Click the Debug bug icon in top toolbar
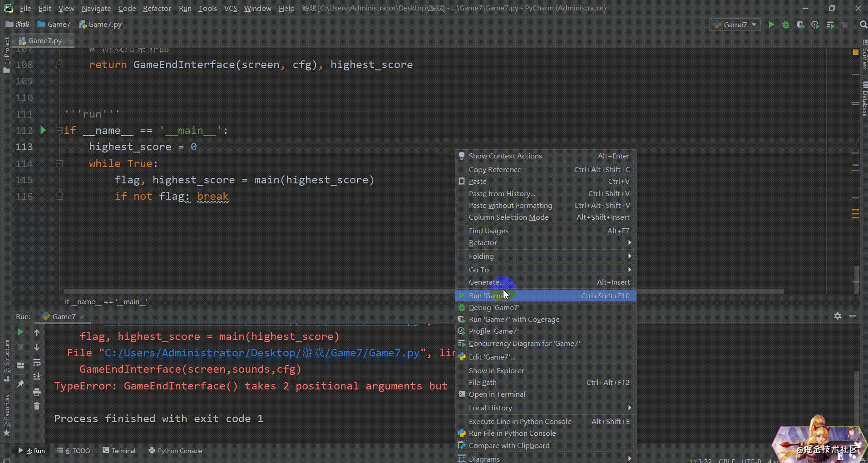Viewport: 868px width, 463px height. point(786,25)
